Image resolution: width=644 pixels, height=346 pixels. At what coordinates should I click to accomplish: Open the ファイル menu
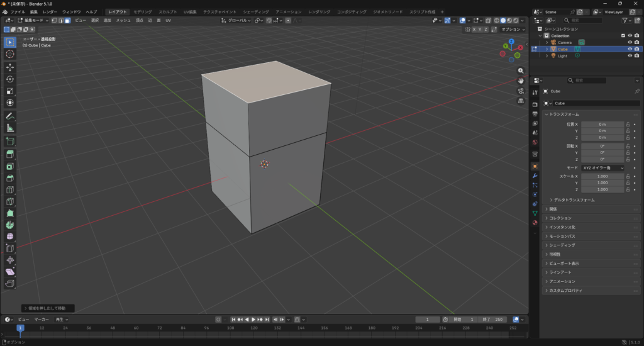tap(18, 12)
